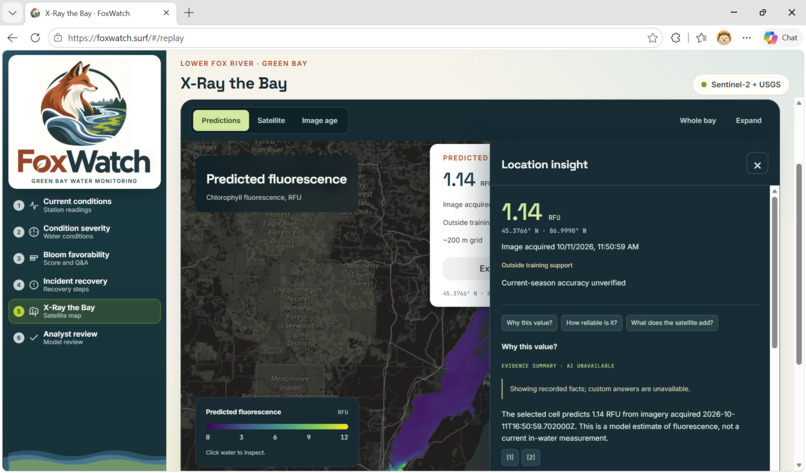The image size is (806, 473).
Task: Click the X-Ray the Bay map icon
Action: coord(34,311)
